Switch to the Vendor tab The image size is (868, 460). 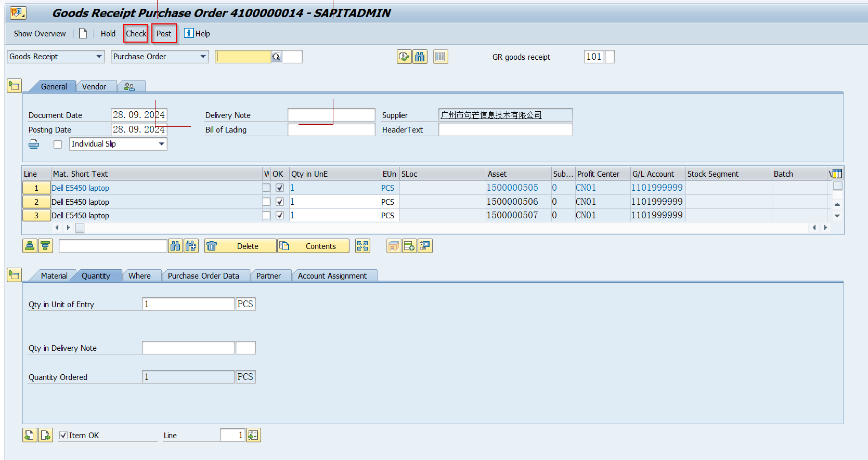(94, 87)
